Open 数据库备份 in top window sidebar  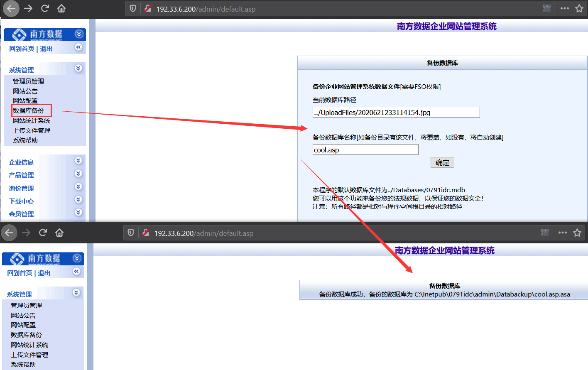click(28, 111)
